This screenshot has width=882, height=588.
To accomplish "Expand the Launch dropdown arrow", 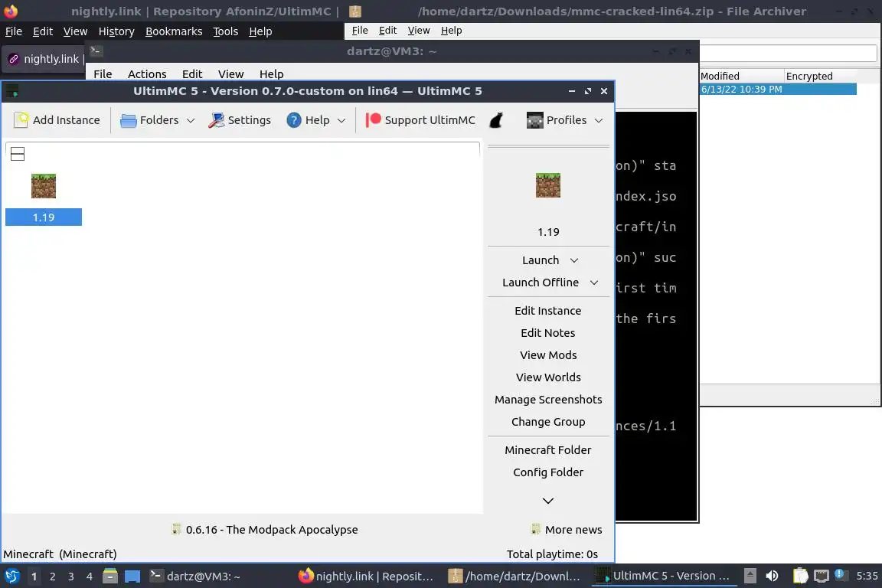I will [x=574, y=260].
